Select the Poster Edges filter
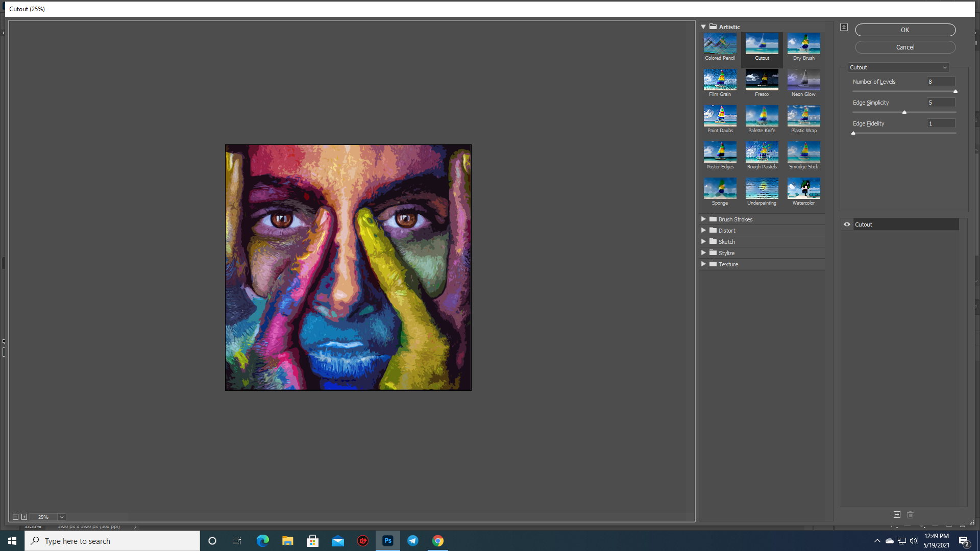The height and width of the screenshot is (551, 980). (720, 156)
